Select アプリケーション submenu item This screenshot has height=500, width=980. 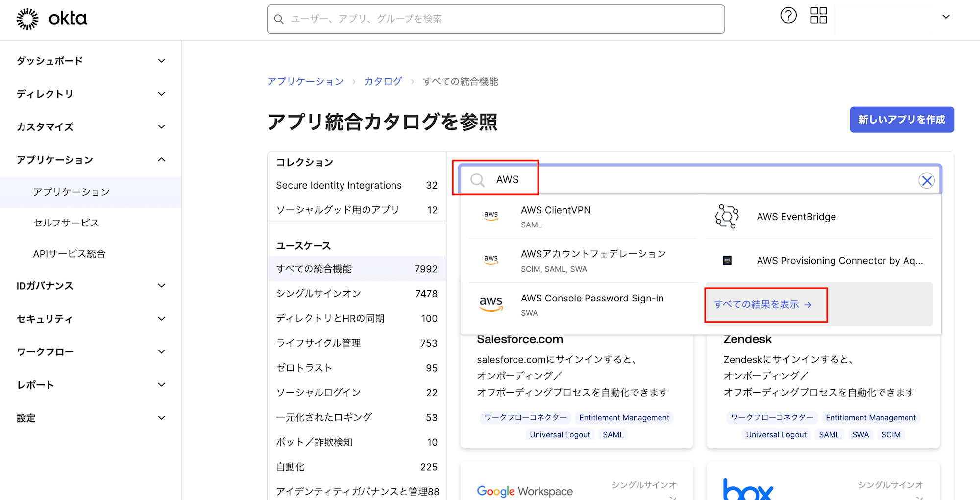pos(91,192)
